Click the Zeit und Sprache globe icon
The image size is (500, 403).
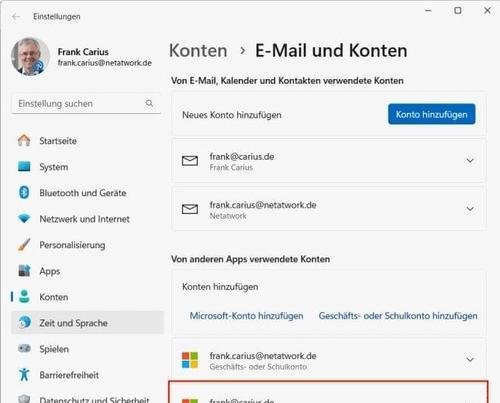[24, 322]
